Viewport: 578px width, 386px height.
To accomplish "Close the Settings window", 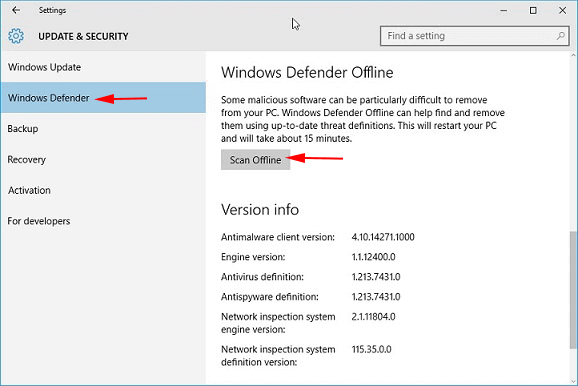I will [x=563, y=10].
